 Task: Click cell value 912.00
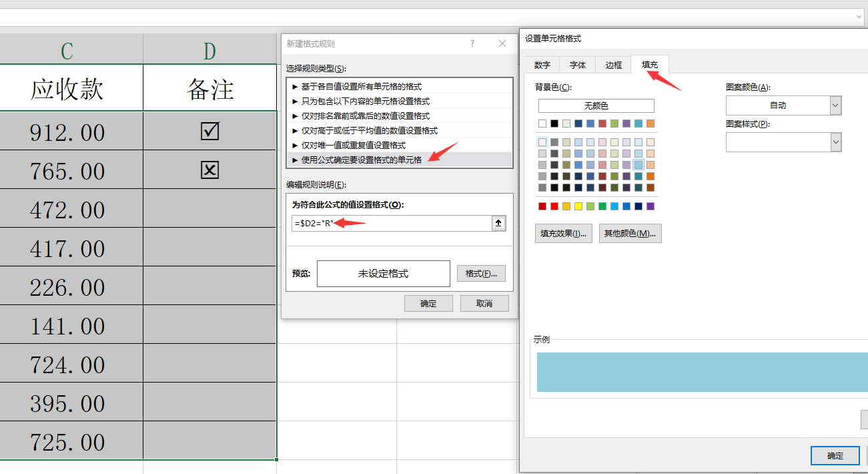tap(67, 132)
